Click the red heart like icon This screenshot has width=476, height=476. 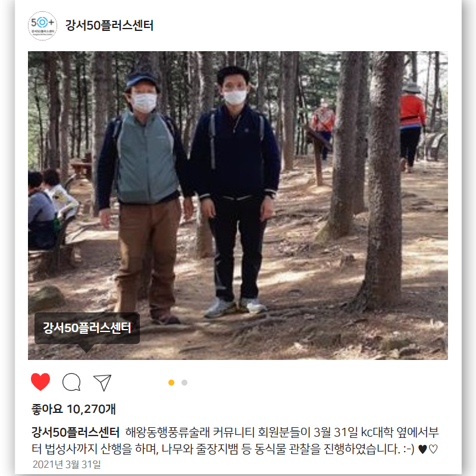(40, 381)
